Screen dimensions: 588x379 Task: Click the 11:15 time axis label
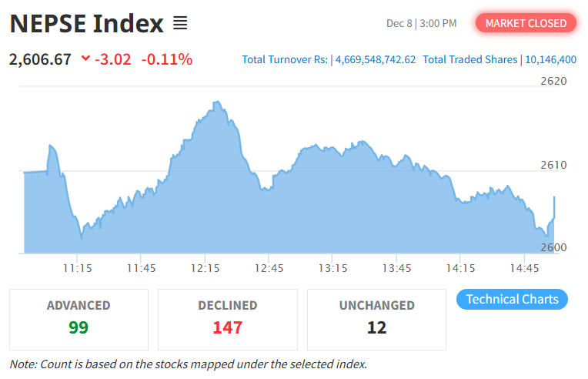[78, 268]
